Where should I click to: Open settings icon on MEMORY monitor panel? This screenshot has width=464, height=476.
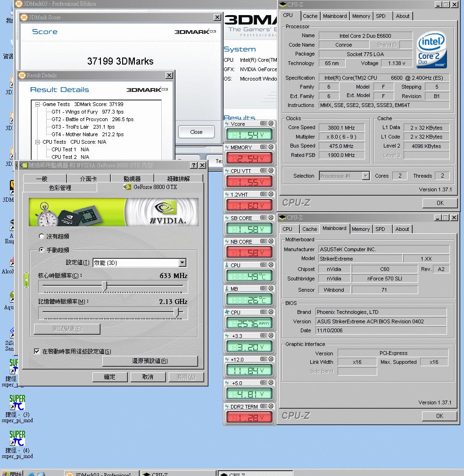pyautogui.click(x=263, y=147)
